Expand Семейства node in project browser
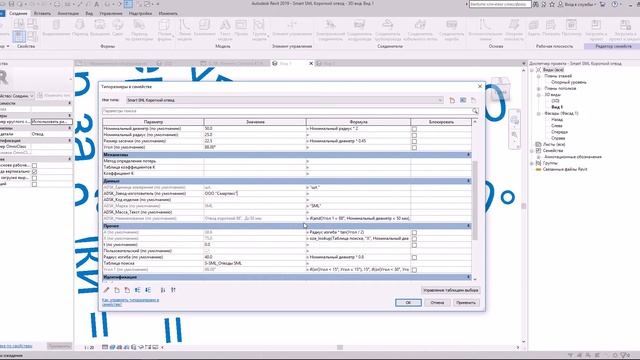 point(532,151)
